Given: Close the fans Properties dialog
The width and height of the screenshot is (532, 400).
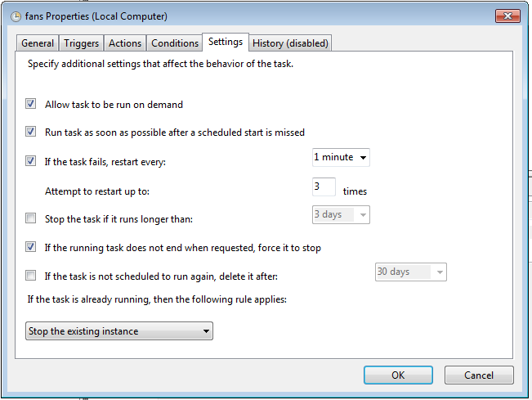Looking at the screenshot, I should [x=507, y=16].
